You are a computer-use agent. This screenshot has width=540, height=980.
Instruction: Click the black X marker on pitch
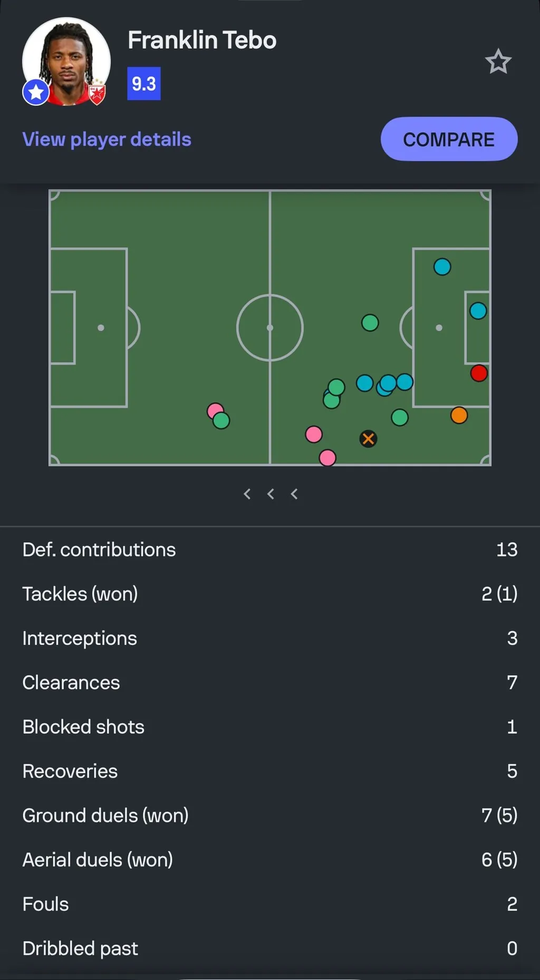click(368, 439)
